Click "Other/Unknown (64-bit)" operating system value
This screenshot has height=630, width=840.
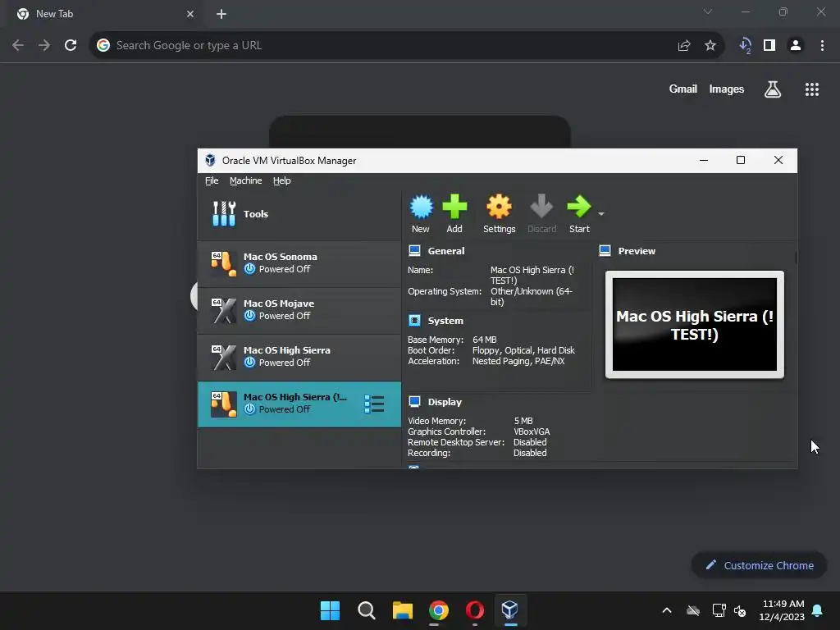pyautogui.click(x=532, y=296)
